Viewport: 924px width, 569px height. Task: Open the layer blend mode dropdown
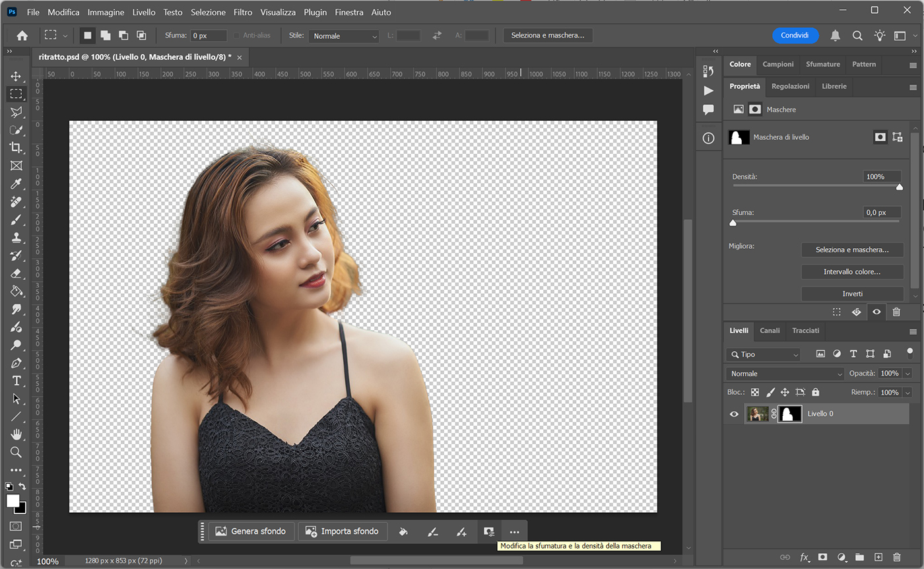pyautogui.click(x=785, y=374)
